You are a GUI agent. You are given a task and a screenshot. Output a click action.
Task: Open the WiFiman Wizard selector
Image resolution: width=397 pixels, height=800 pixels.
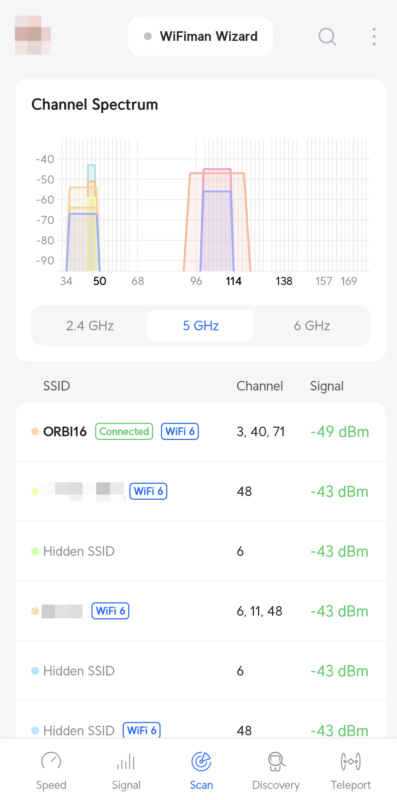click(x=201, y=36)
